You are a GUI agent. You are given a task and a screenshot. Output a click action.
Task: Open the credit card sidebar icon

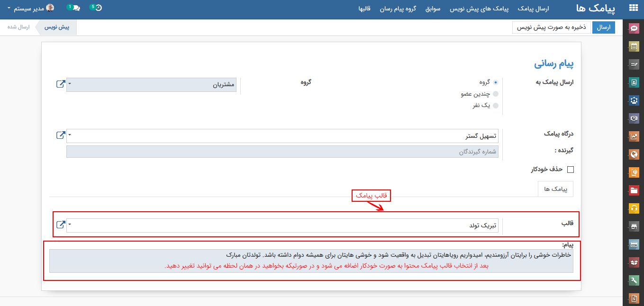coord(634,244)
